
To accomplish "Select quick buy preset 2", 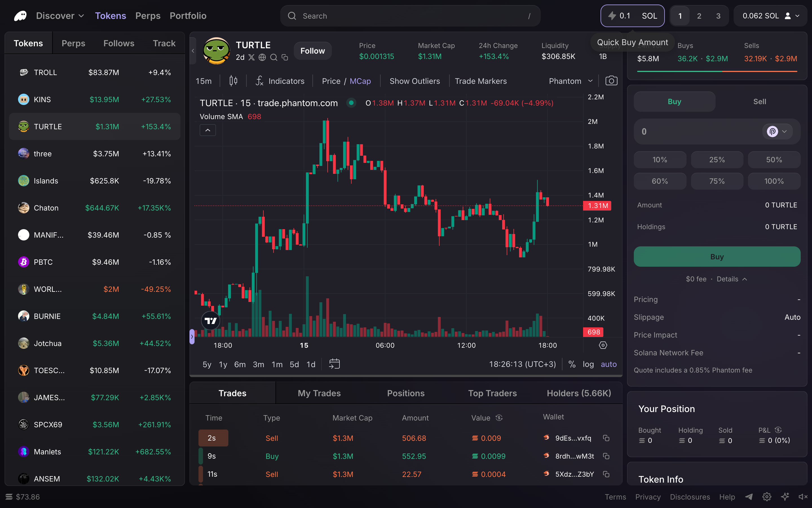I will [x=699, y=16].
